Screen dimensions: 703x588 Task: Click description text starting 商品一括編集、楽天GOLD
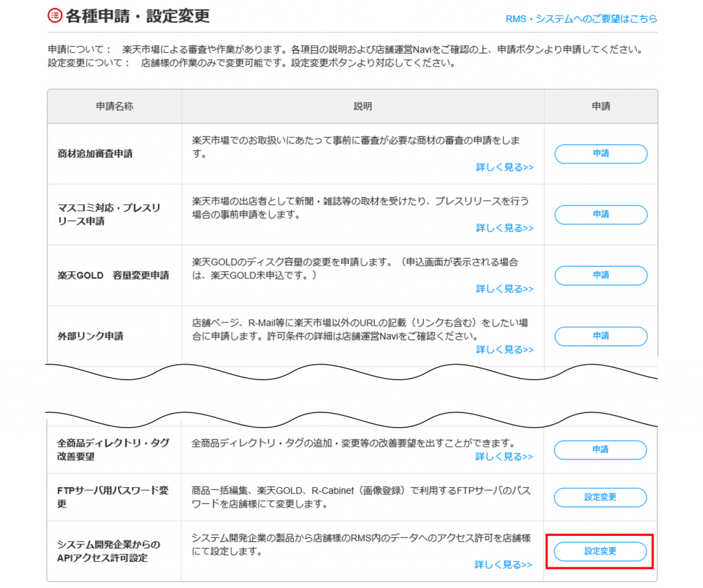coord(361,497)
